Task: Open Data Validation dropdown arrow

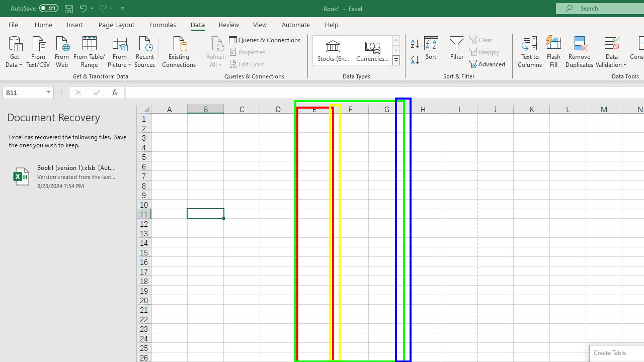Action: (625, 65)
